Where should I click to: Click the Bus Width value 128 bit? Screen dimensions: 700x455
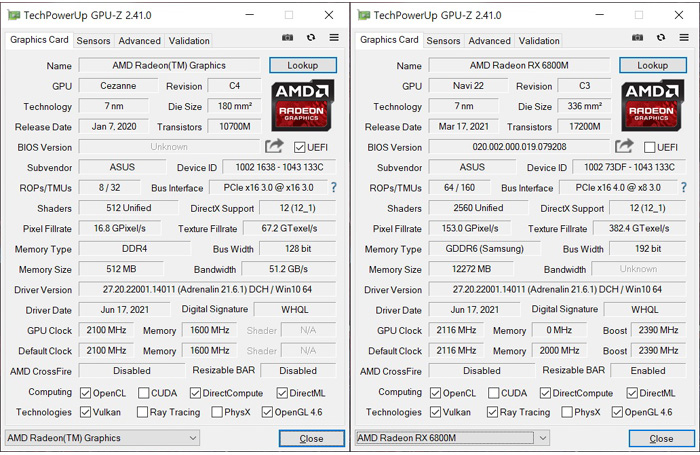point(298,248)
